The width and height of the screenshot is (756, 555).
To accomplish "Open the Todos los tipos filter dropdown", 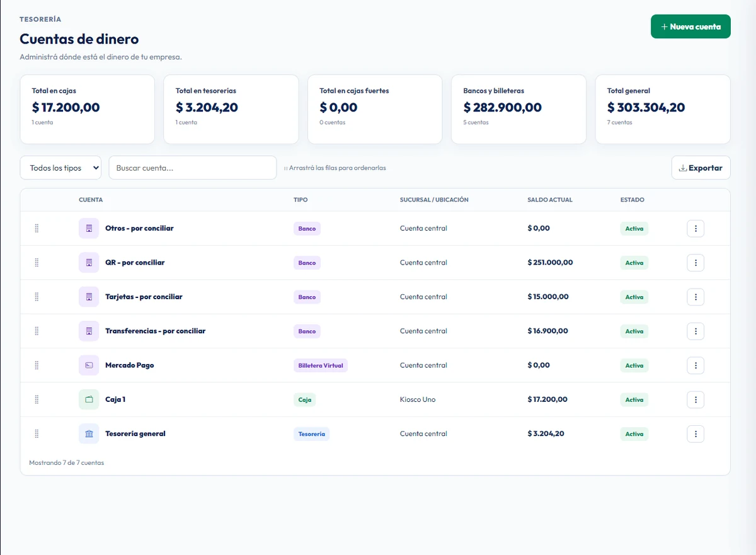I will click(60, 168).
